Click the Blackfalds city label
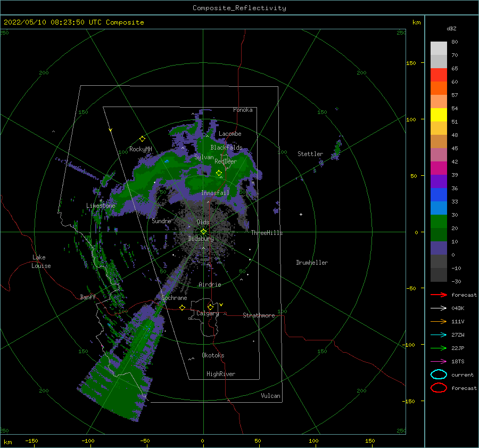Screen dimensions: 479x448 pyautogui.click(x=226, y=148)
